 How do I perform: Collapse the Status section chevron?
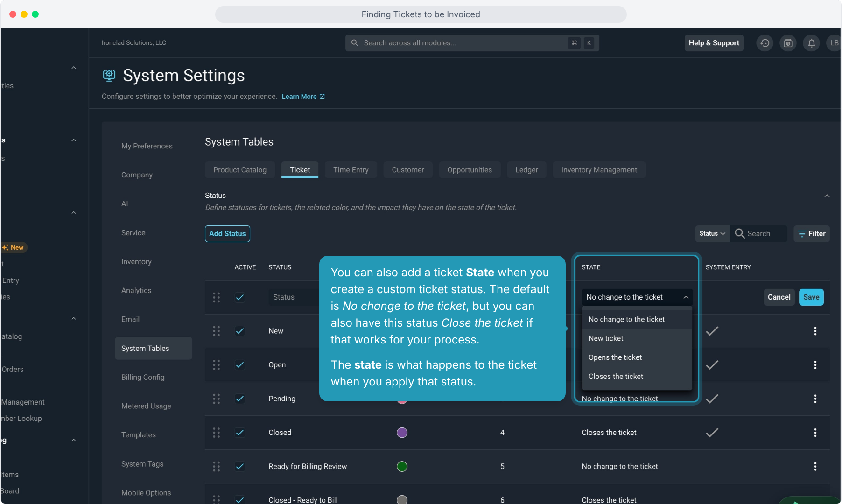click(827, 196)
